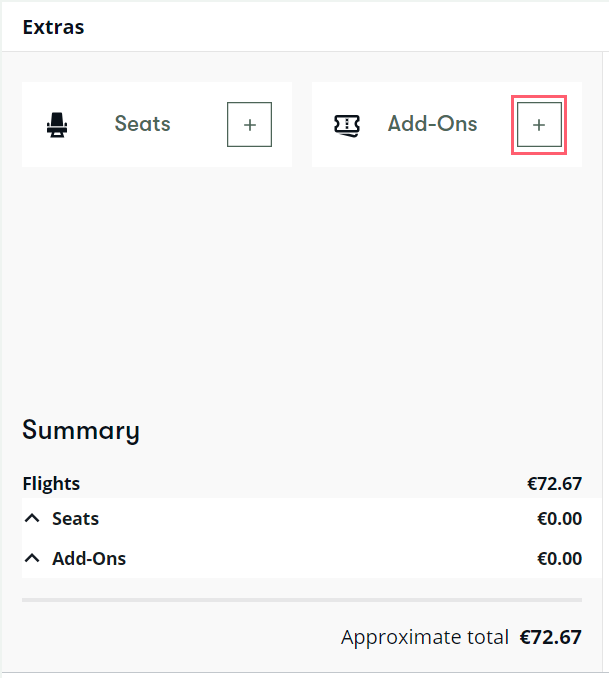Toggle the Add-Ons row in summary
Image resolution: width=609 pixels, height=678 pixels.
pos(302,558)
